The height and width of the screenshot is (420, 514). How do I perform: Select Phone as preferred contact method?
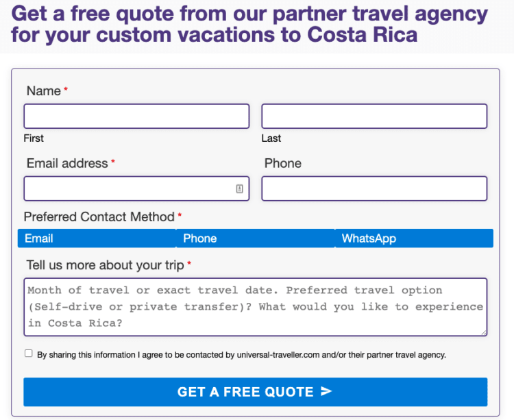tap(256, 238)
